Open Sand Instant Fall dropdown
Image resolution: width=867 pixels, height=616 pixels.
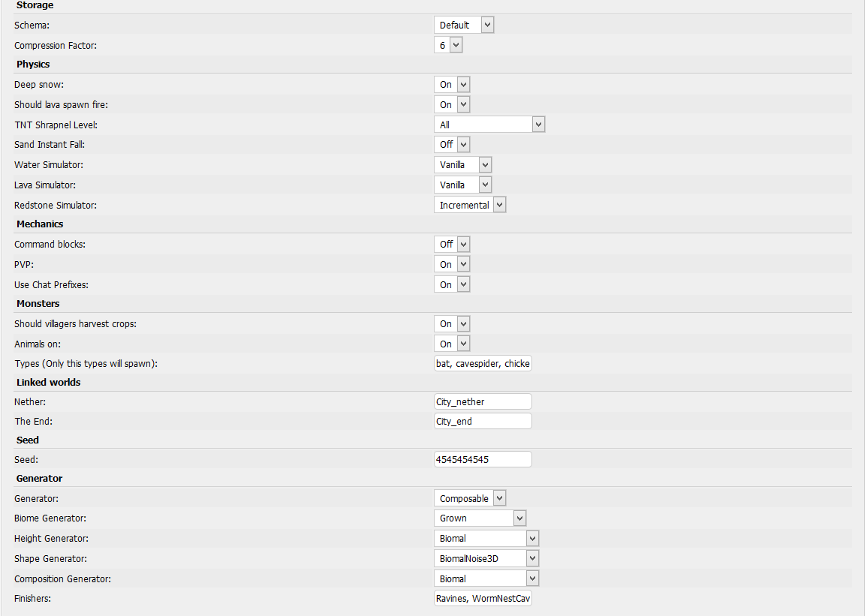coord(452,144)
